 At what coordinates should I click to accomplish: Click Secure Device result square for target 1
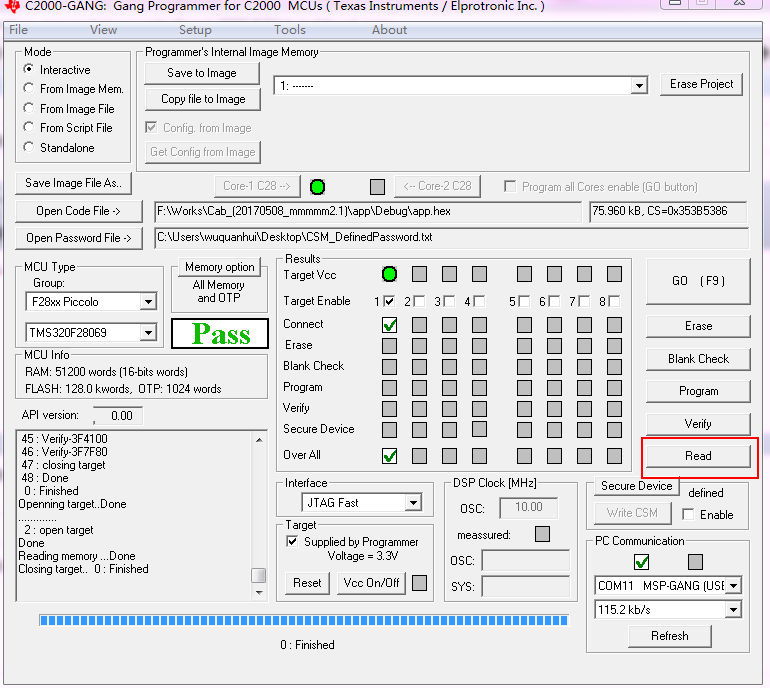[389, 430]
